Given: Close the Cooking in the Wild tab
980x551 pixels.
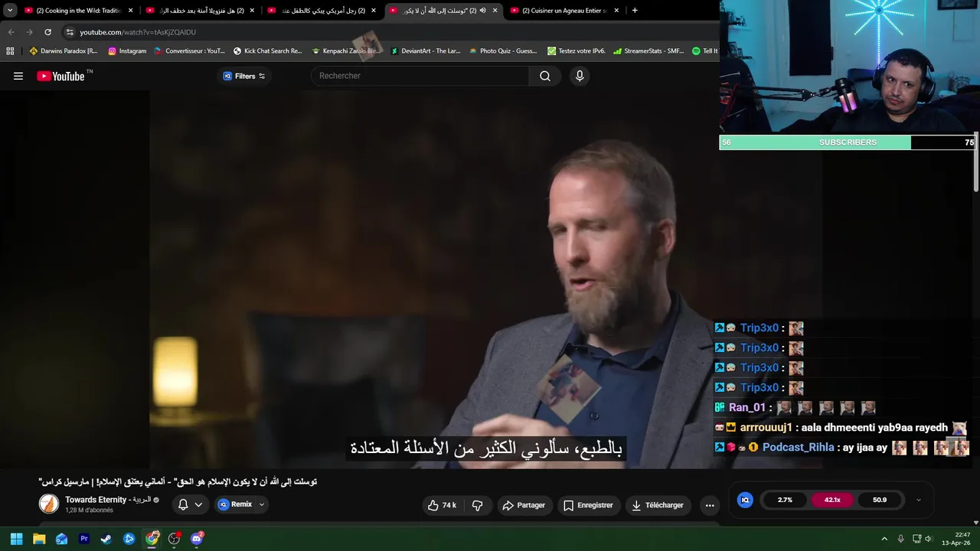Looking at the screenshot, I should [130, 11].
